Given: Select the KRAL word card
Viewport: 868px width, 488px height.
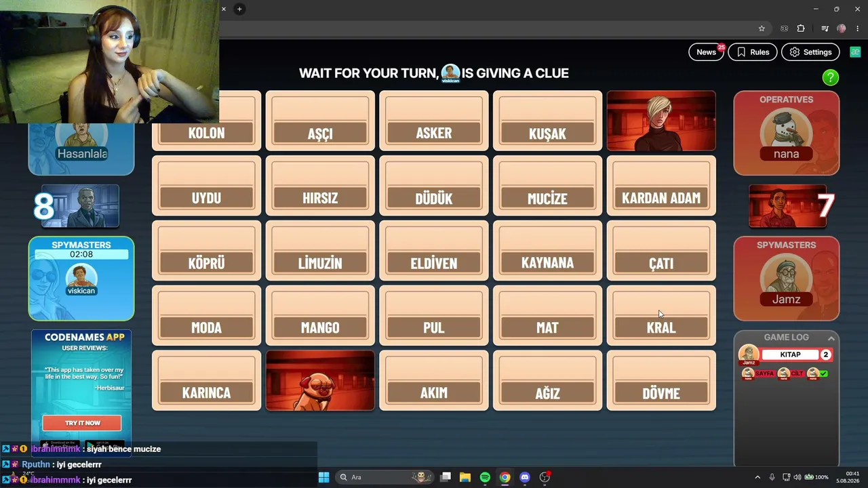Looking at the screenshot, I should click(x=661, y=316).
